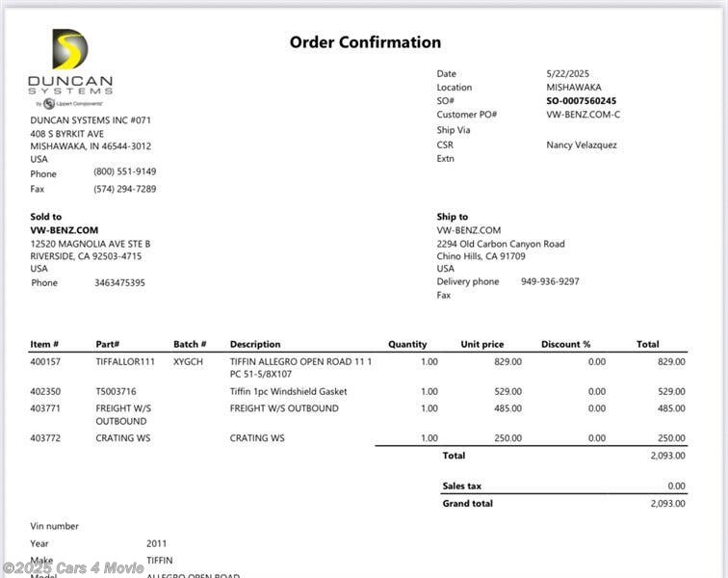This screenshot has width=728, height=578.
Task: Click the bold SO-0007560245 order number
Action: [581, 101]
